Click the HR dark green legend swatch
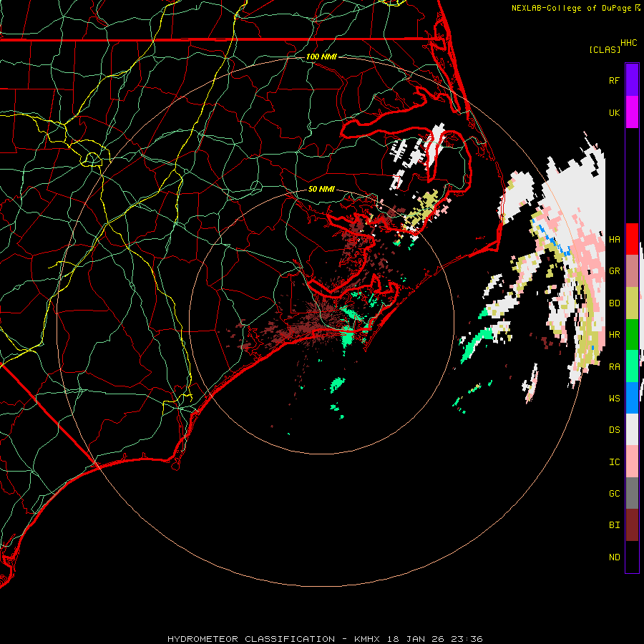The height and width of the screenshot is (644, 644). pyautogui.click(x=632, y=335)
